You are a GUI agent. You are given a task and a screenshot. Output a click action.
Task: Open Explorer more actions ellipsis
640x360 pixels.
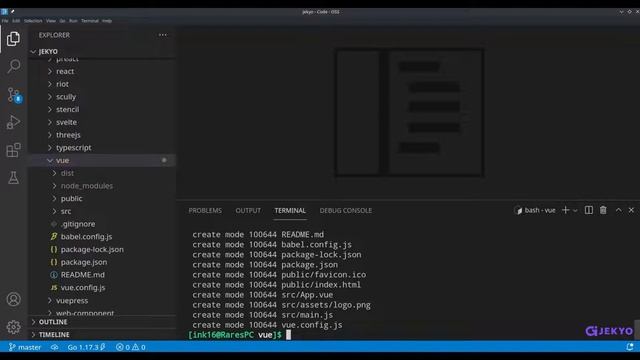point(163,35)
